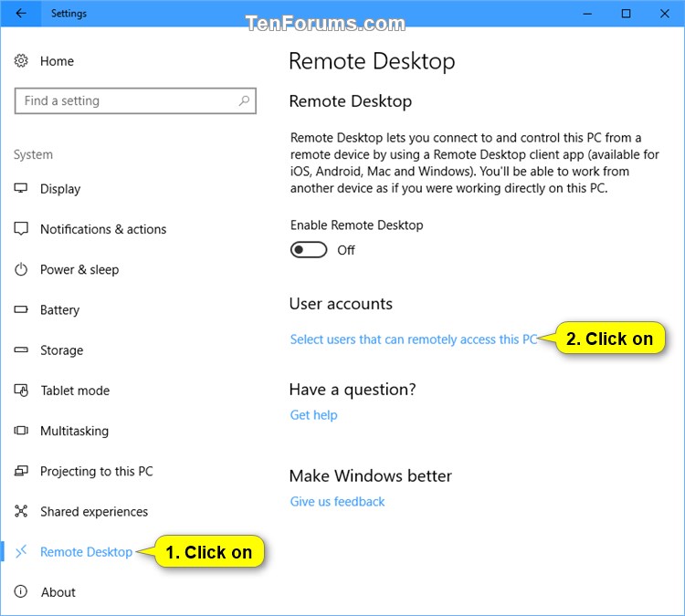Click the search magnifier icon
The image size is (685, 616).
pos(244,101)
